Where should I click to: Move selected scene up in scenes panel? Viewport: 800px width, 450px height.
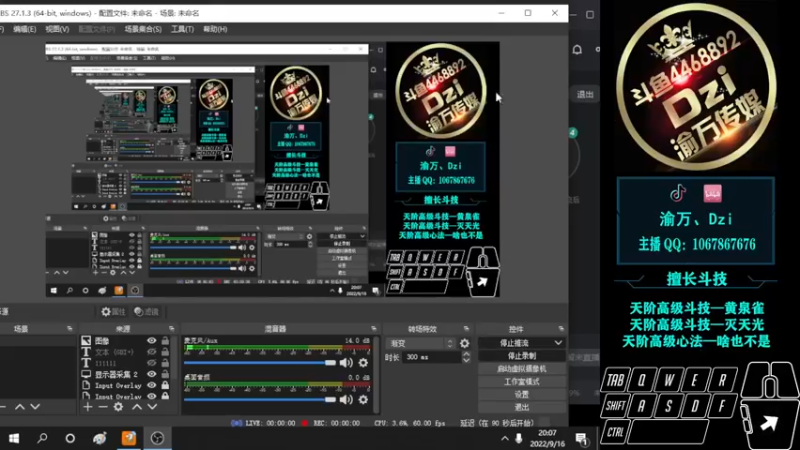coord(19,407)
